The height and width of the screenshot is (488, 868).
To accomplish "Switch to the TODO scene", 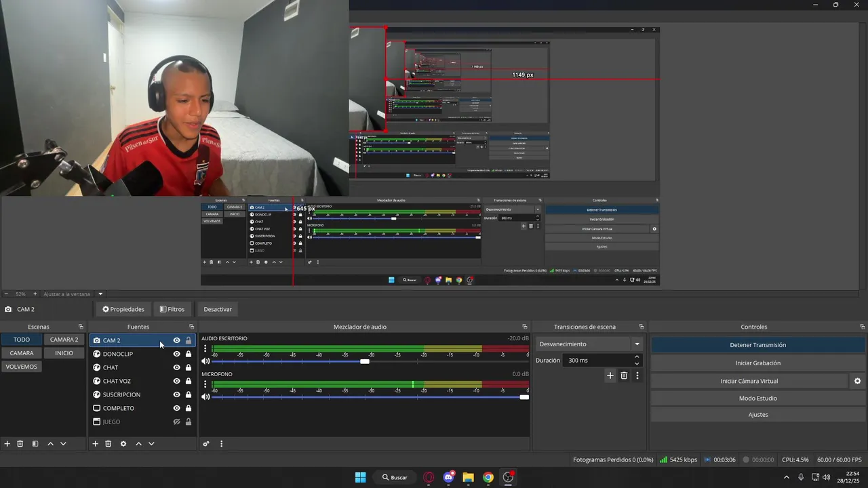I will point(22,340).
